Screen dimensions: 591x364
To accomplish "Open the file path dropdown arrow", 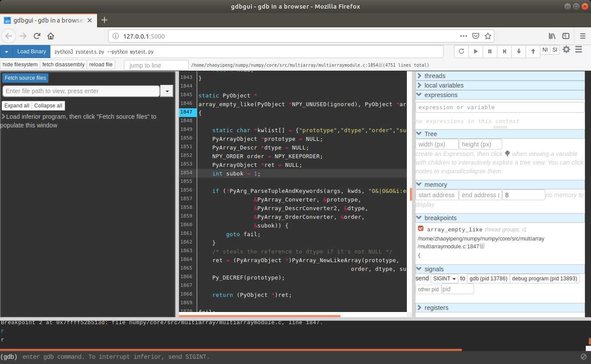I will coord(167,91).
